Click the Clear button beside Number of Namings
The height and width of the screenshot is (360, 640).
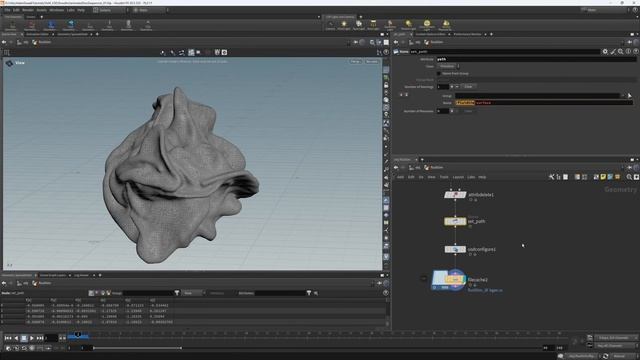468,87
